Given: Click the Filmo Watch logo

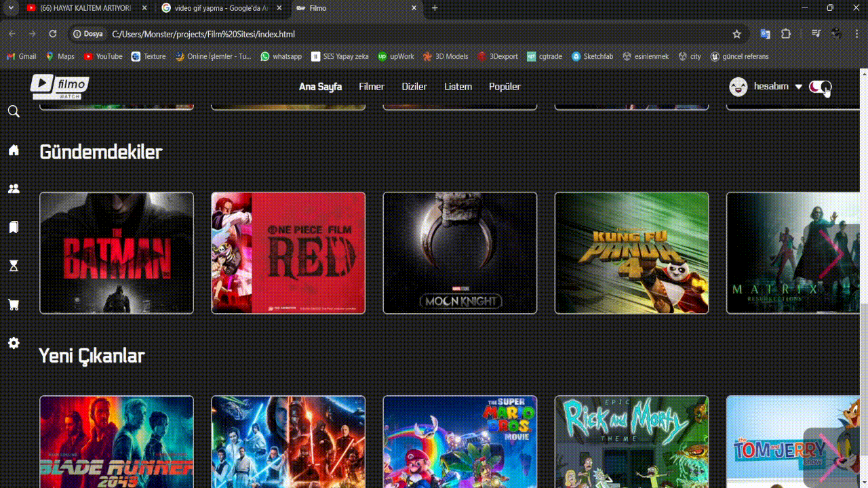Looking at the screenshot, I should coord(60,86).
